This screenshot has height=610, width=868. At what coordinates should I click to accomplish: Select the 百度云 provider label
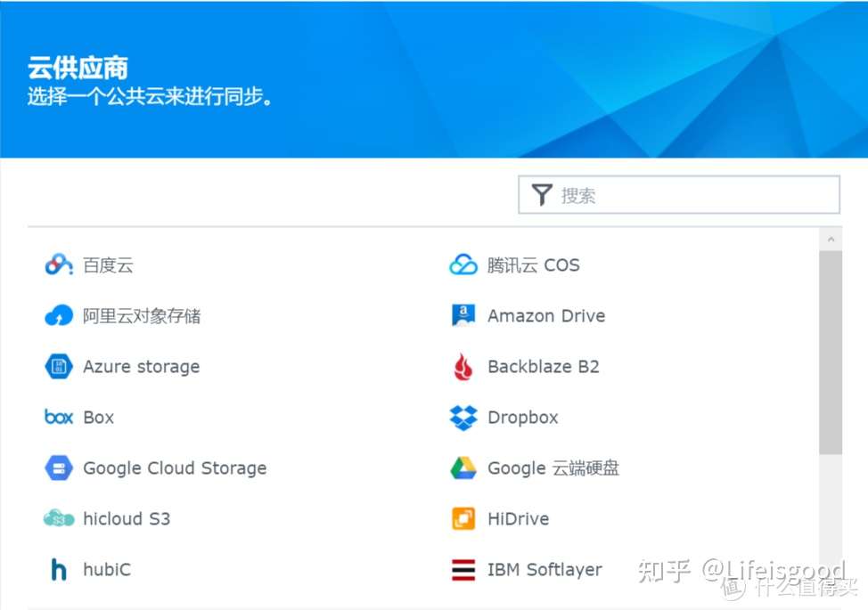(109, 265)
